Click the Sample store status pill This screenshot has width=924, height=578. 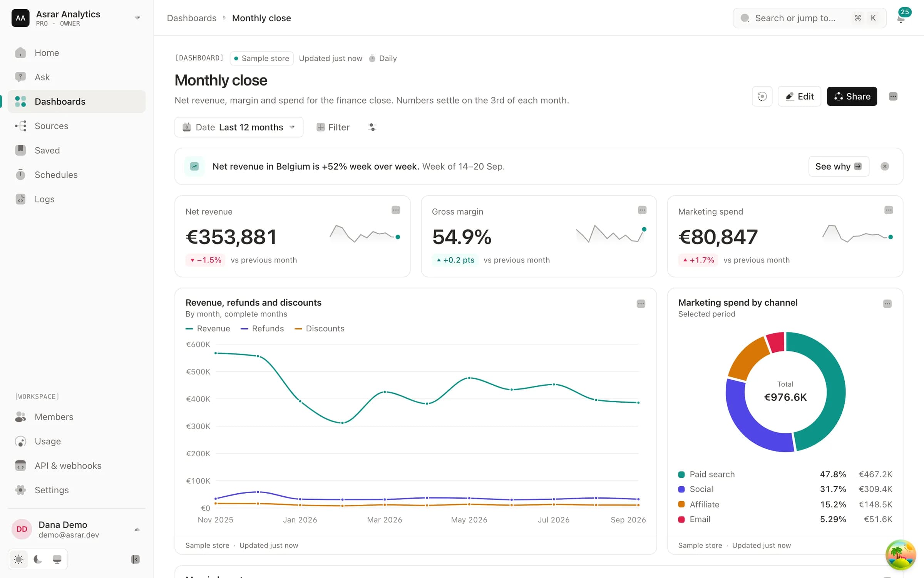click(x=262, y=58)
